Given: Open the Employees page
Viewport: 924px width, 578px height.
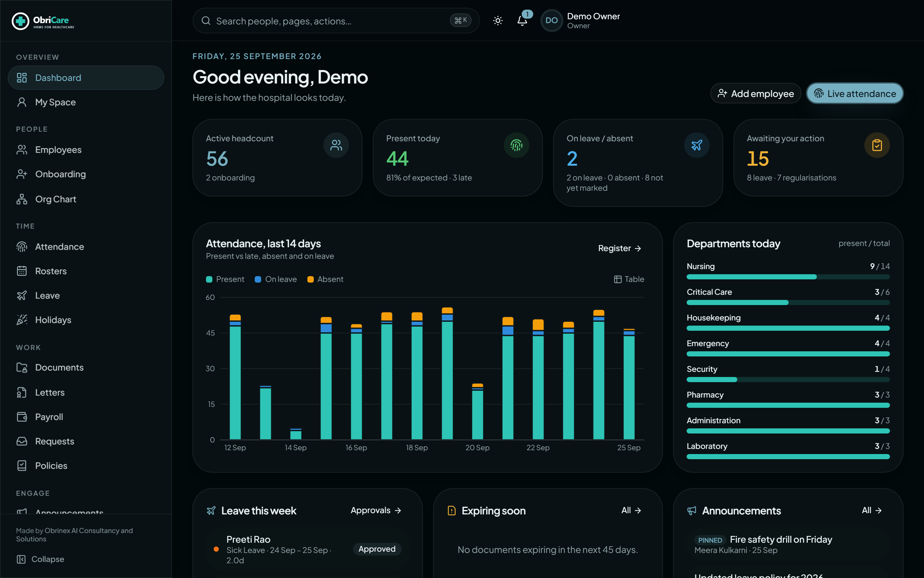Looking at the screenshot, I should click(x=86, y=150).
